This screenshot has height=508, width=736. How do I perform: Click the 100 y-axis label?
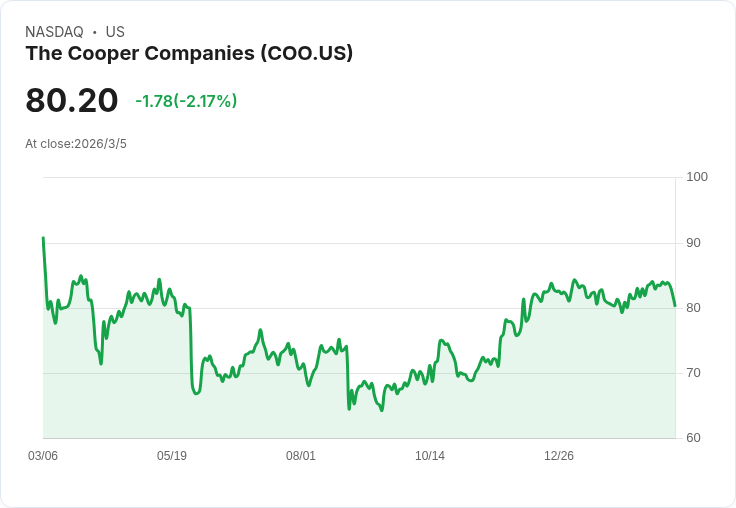point(697,177)
